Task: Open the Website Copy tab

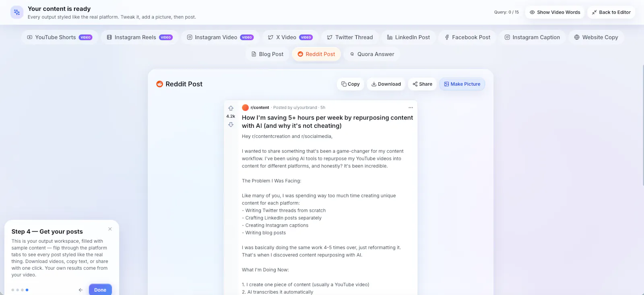Action: [596, 37]
